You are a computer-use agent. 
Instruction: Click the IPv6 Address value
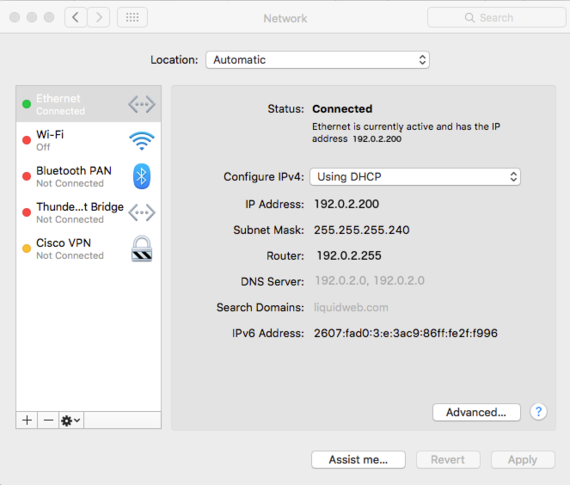pos(406,333)
